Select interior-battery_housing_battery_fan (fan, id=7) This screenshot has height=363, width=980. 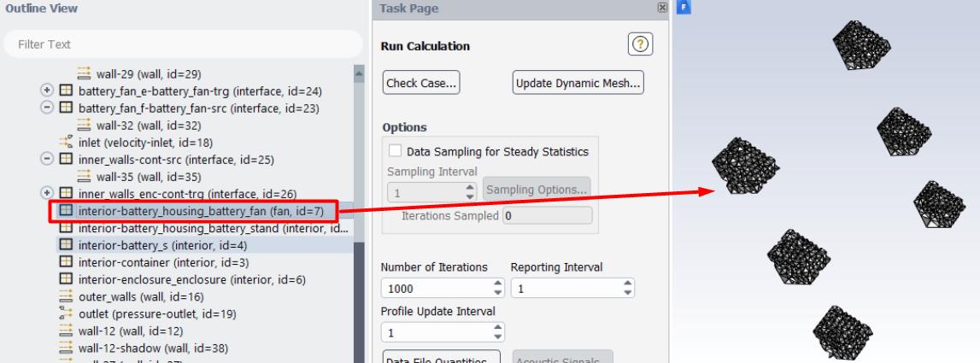201,211
